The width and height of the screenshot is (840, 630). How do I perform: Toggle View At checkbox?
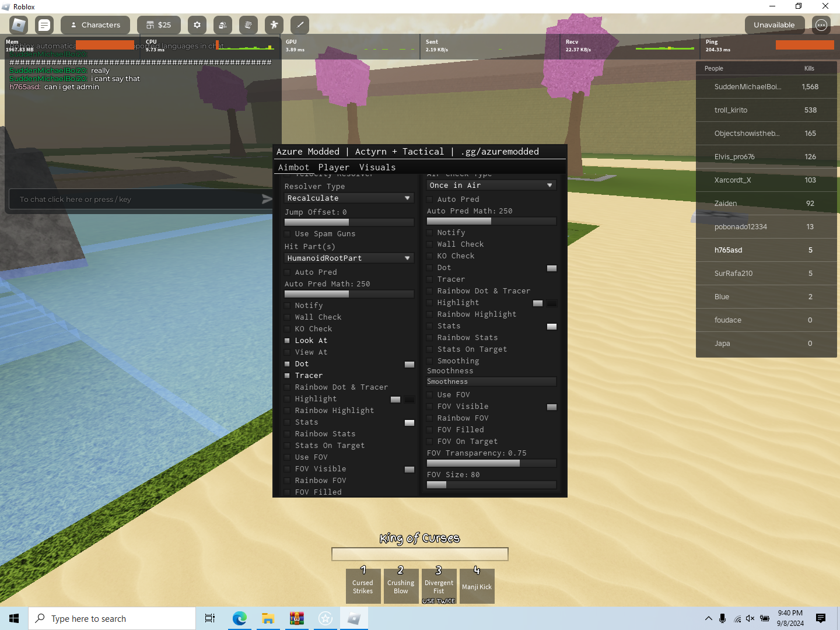click(x=287, y=352)
